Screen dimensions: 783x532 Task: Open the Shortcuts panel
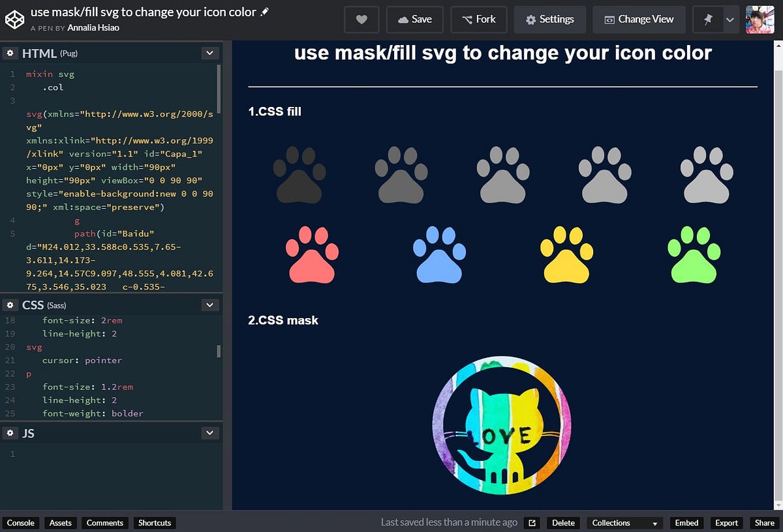pyautogui.click(x=154, y=522)
